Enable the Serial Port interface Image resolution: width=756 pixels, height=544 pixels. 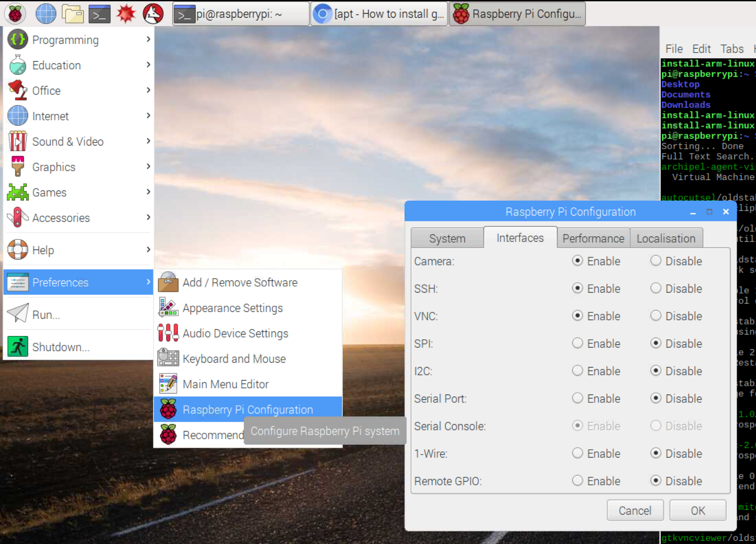[577, 398]
